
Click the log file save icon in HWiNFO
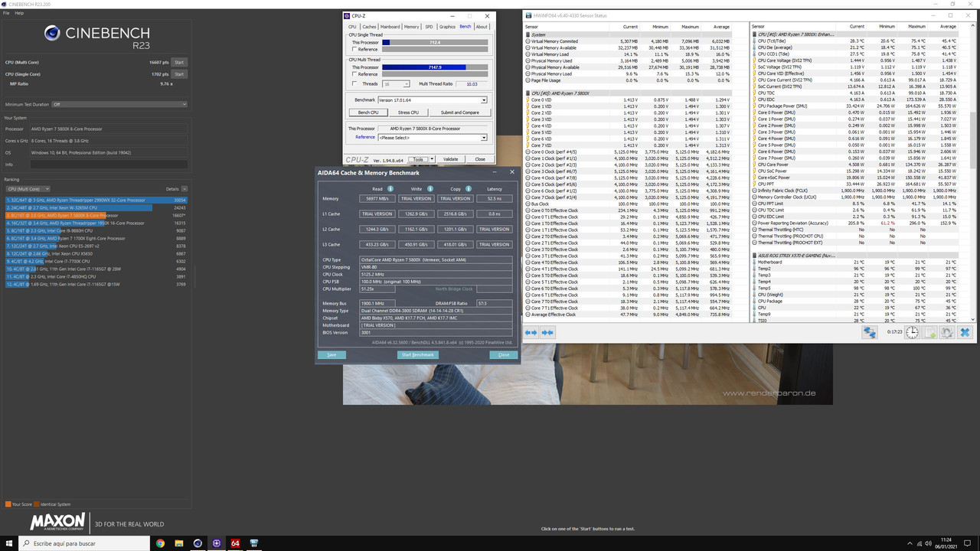coord(929,332)
